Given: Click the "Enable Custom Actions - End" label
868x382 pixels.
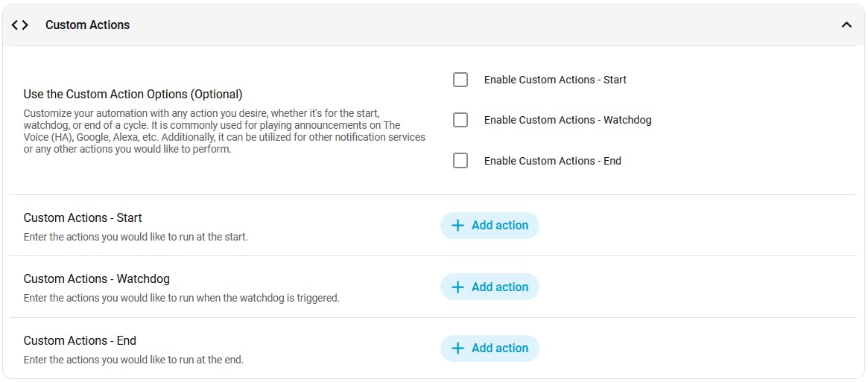Looking at the screenshot, I should [x=552, y=161].
